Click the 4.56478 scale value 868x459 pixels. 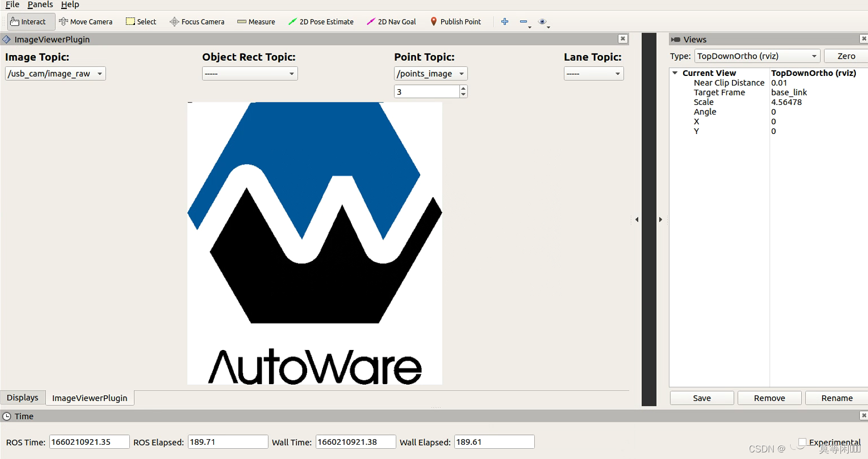tap(786, 102)
